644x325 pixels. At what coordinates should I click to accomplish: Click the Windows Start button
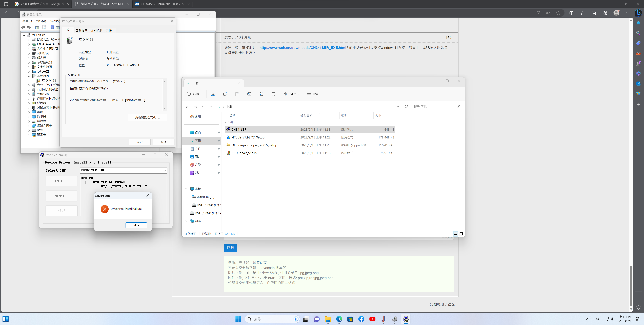click(x=238, y=319)
